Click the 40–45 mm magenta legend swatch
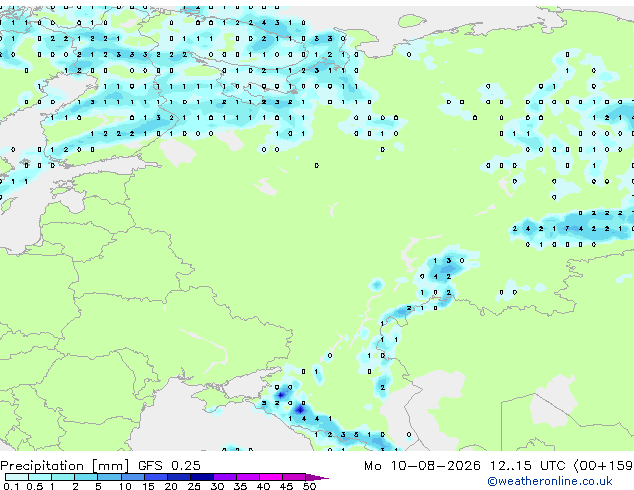 pyautogui.click(x=271, y=477)
